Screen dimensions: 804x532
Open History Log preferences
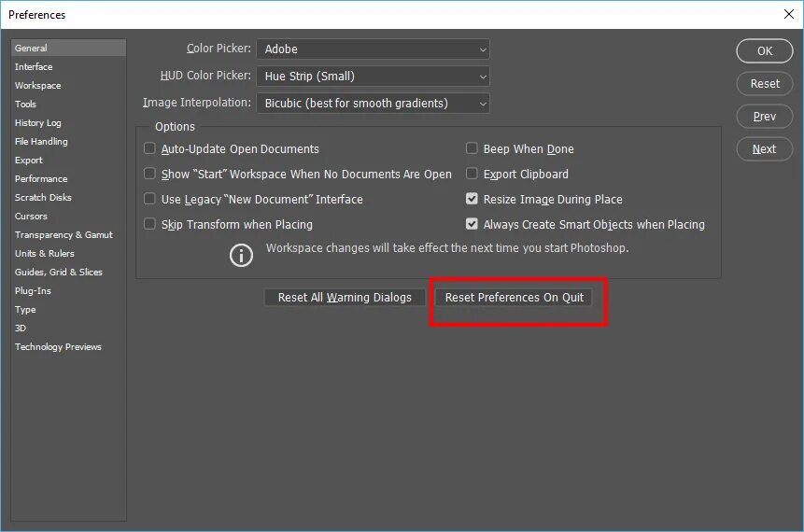(x=68, y=122)
